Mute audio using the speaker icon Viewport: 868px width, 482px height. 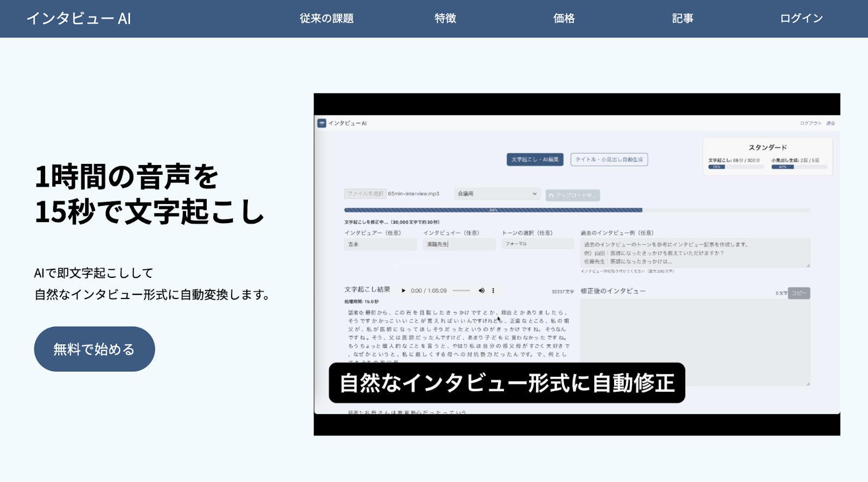[481, 291]
